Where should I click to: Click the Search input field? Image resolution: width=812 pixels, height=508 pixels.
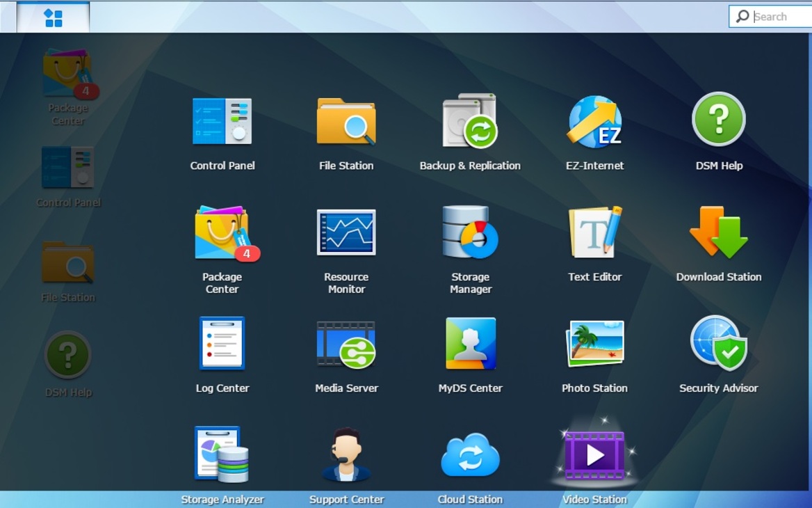pyautogui.click(x=771, y=17)
